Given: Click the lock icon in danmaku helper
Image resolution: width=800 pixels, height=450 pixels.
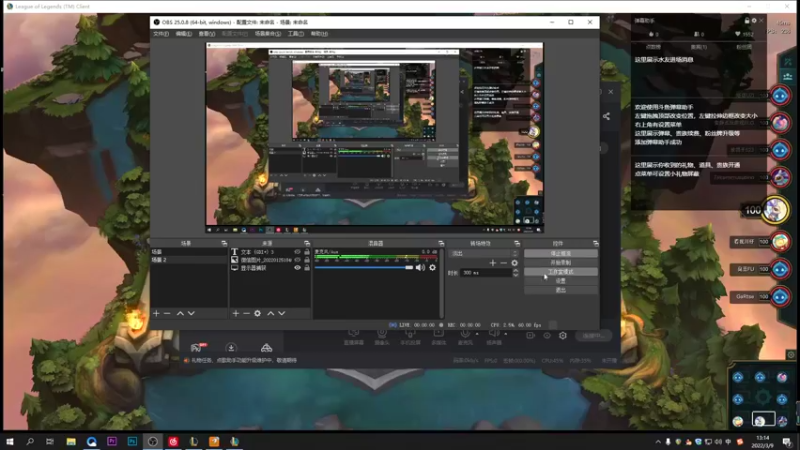Looking at the screenshot, I should pos(747,20).
